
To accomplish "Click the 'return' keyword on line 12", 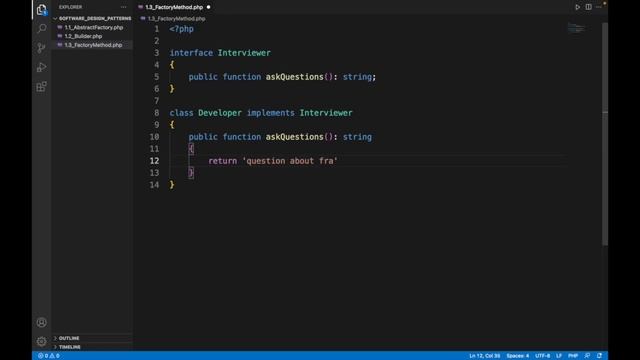I will pyautogui.click(x=222, y=161).
